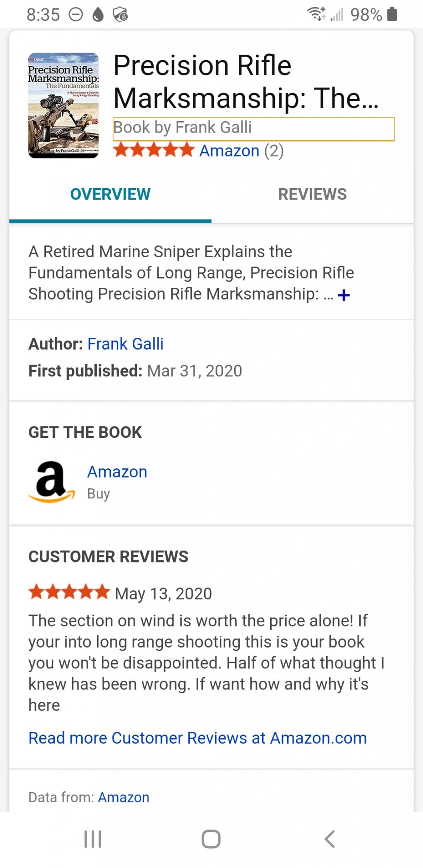Tap the battery icon in status bar
This screenshot has width=423, height=868.
click(x=392, y=14)
